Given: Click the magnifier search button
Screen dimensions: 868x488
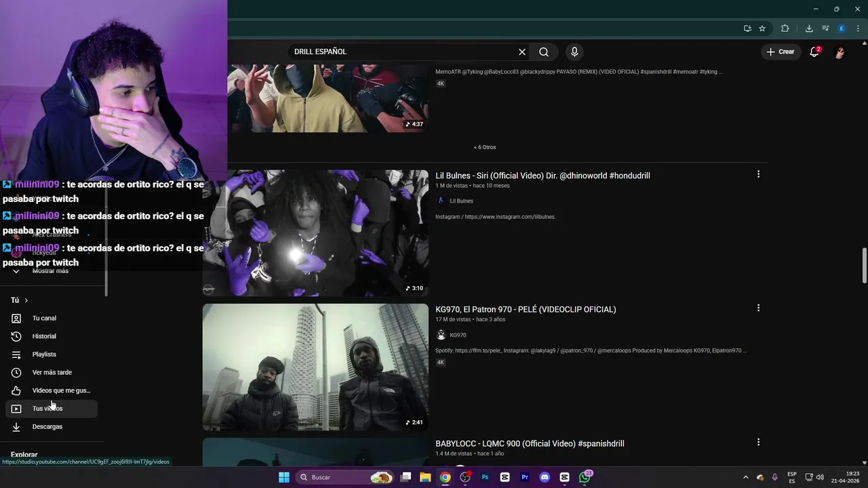Looking at the screenshot, I should pos(544,52).
